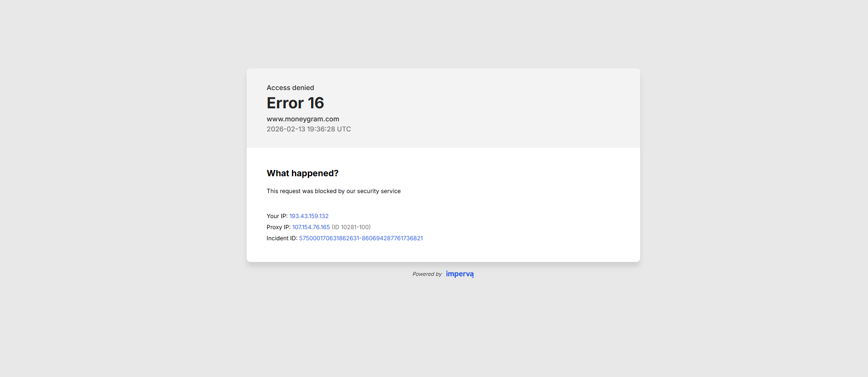Click the What happened? heading
The width and height of the screenshot is (868, 377).
click(x=302, y=173)
